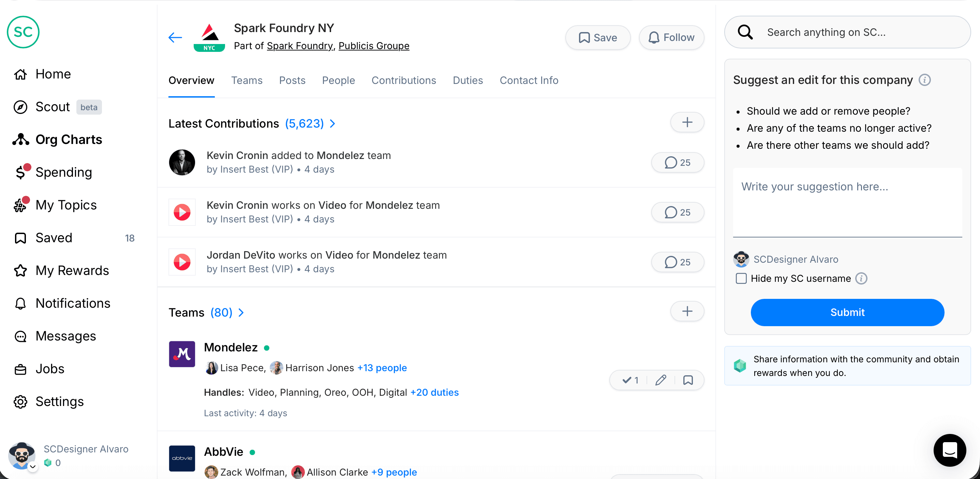
Task: Switch to the Contact Info tab
Action: (529, 80)
